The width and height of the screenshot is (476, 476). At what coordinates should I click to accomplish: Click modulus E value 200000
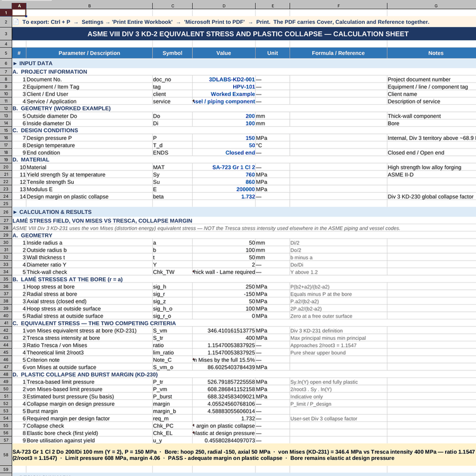pos(246,189)
